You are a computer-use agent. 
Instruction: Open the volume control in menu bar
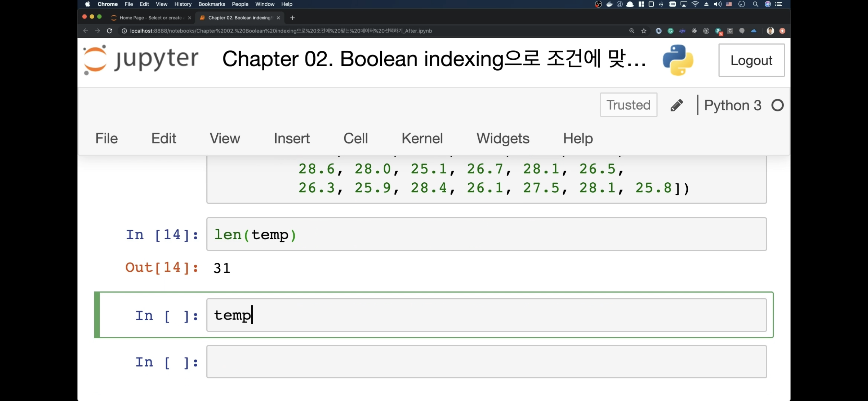pyautogui.click(x=717, y=4)
